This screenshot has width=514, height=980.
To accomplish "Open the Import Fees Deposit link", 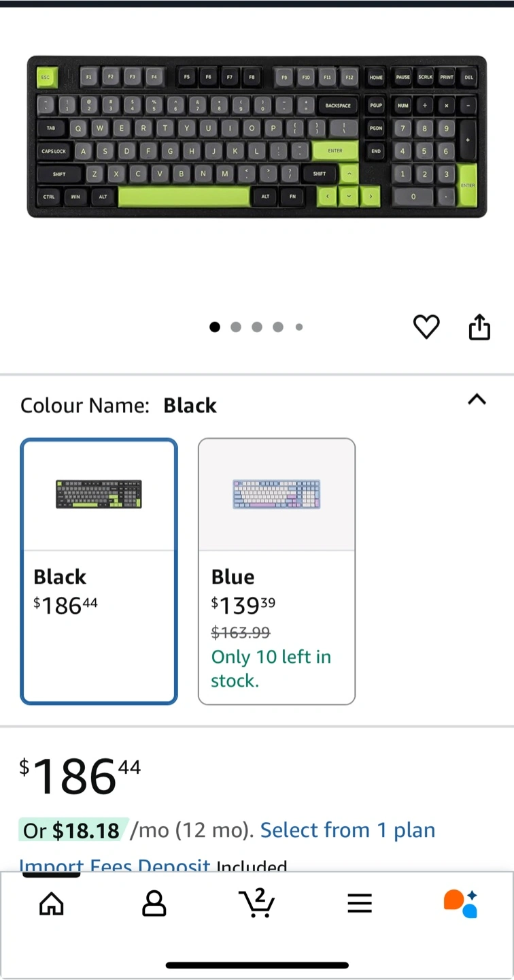I will coord(115,866).
